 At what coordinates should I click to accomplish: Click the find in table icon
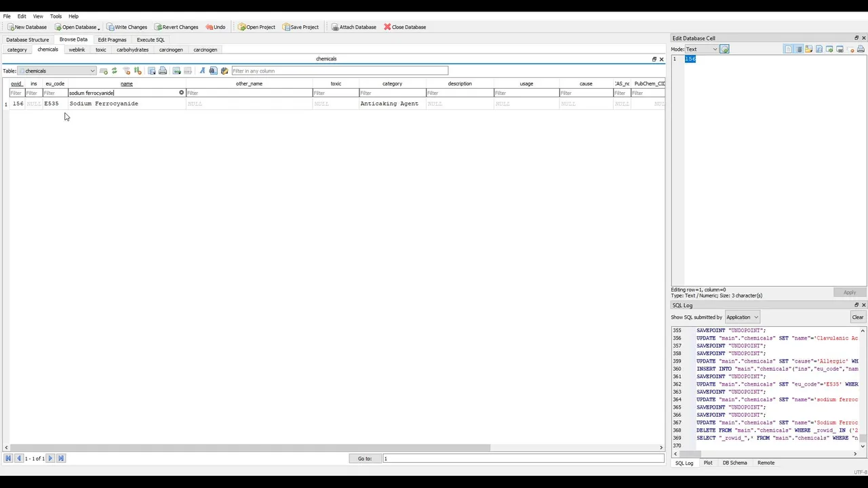(x=213, y=70)
